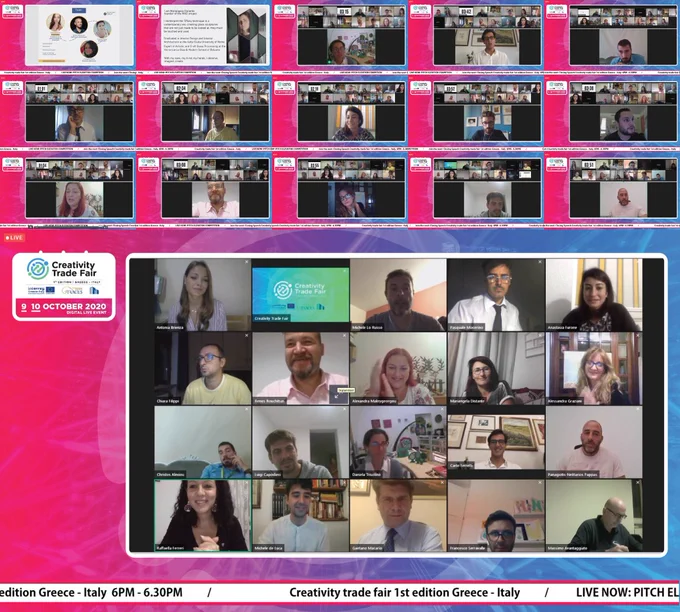680x612 pixels.
Task: Select Raffaella's green-highlighted speaker tile
Action: click(203, 515)
